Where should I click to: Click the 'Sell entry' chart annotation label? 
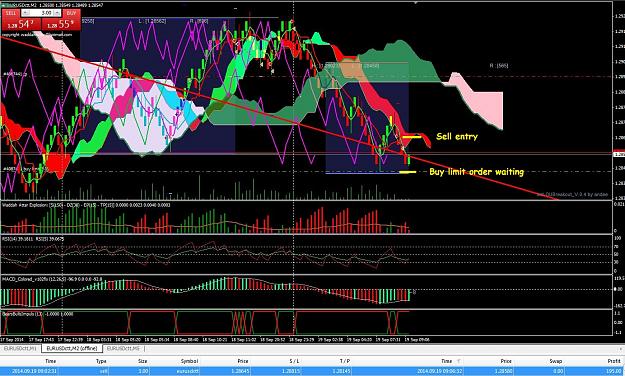tap(457, 137)
